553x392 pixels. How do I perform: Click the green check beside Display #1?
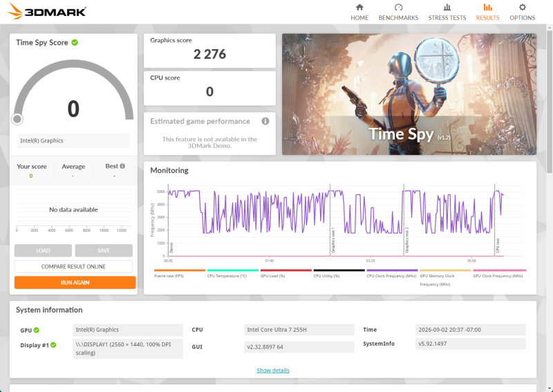[53, 345]
